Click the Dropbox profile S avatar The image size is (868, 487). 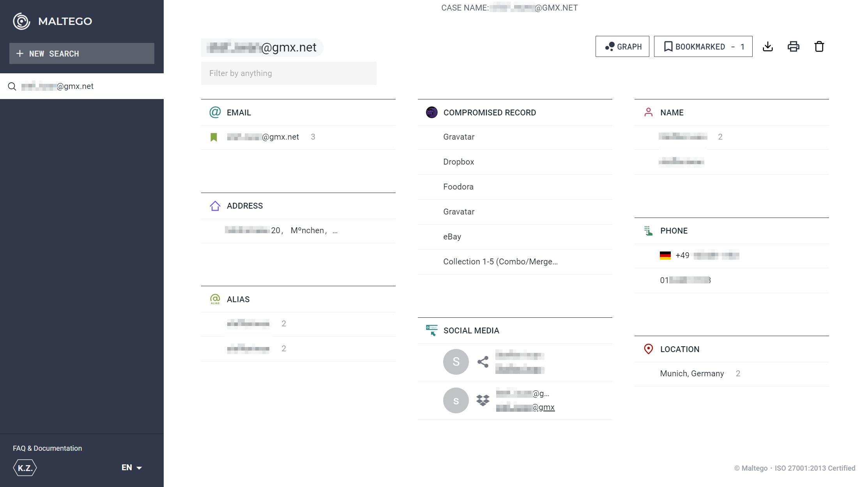pyautogui.click(x=456, y=400)
